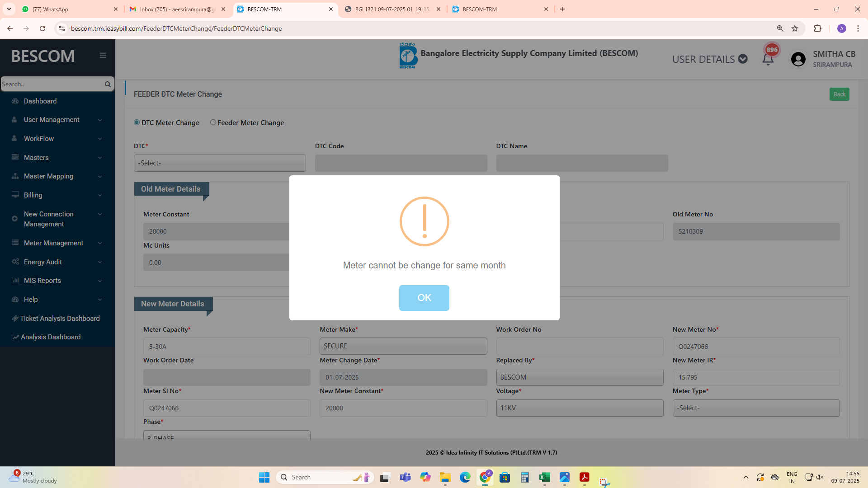Click the Energy Audit gears icon
This screenshot has width=868, height=488.
click(x=15, y=262)
